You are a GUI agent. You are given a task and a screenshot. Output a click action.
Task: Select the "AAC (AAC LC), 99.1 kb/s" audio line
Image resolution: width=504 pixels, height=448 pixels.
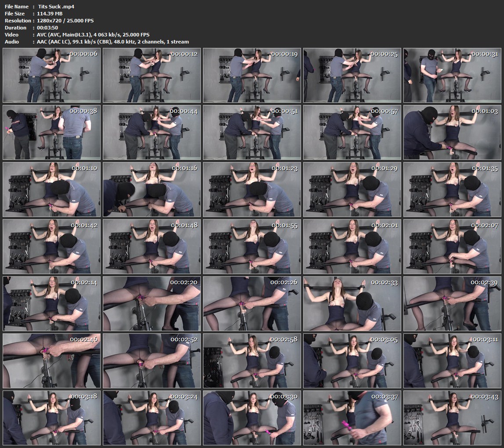[x=113, y=42]
